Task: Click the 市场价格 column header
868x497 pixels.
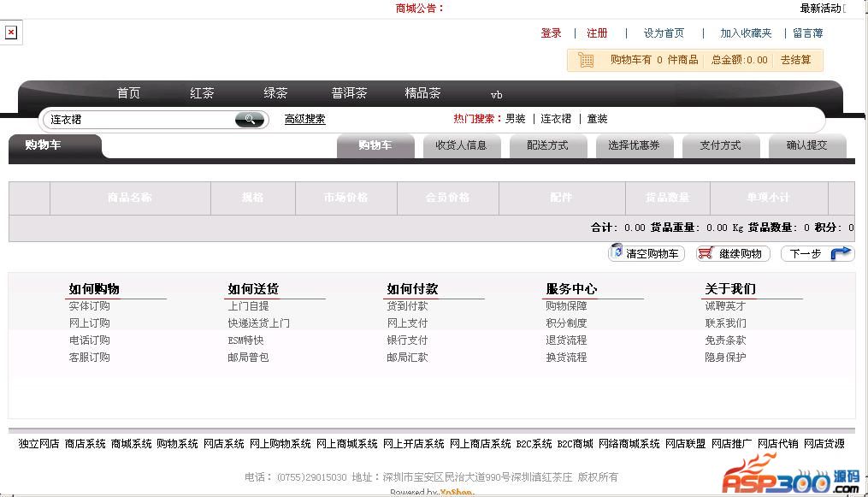Action: tap(345, 198)
